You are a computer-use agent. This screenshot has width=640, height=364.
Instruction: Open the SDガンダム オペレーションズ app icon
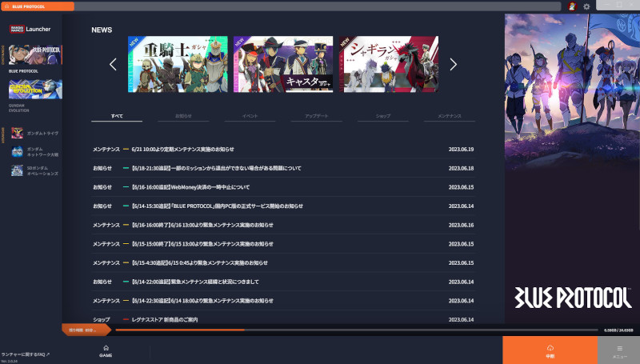(x=17, y=170)
